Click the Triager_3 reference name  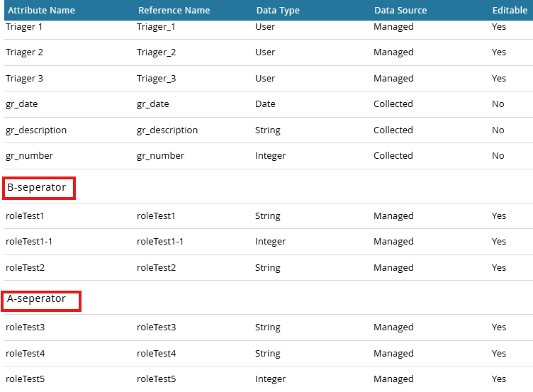pos(156,79)
